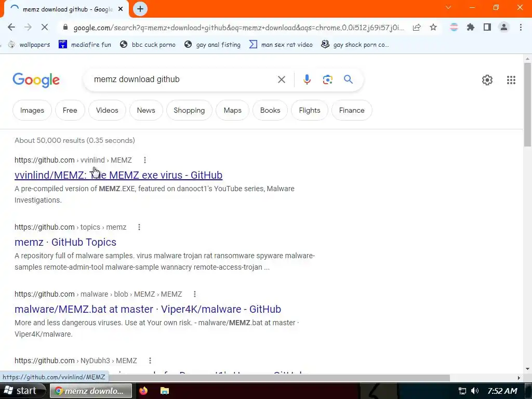Click https://github.com › vvinlind › MEMZ breadcrumb
Screen dimensions: 532x399
coord(73,160)
